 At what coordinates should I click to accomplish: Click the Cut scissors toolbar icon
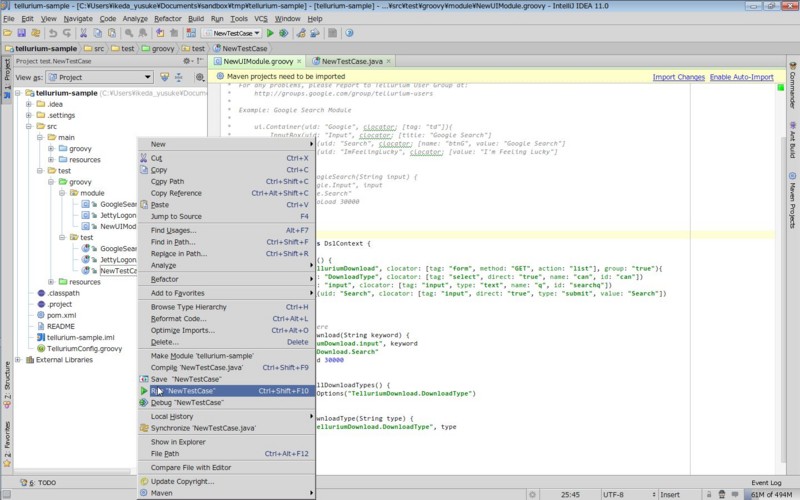pyautogui.click(x=83, y=33)
